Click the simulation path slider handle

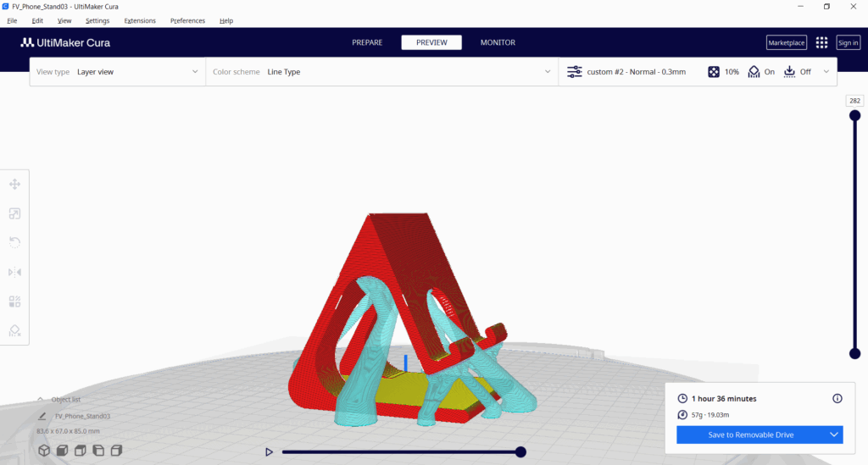click(x=520, y=451)
